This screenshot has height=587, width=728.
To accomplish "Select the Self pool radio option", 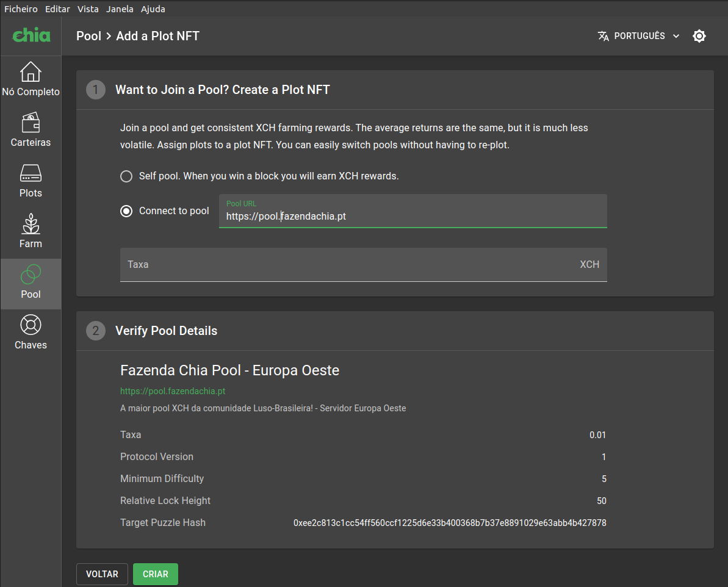I will pyautogui.click(x=126, y=176).
